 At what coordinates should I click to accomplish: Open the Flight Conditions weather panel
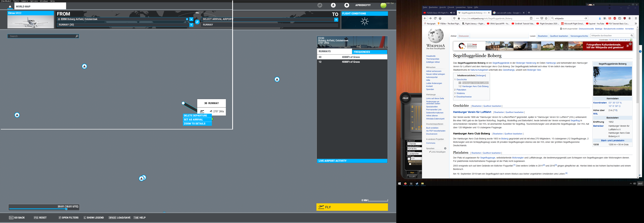(365, 20)
